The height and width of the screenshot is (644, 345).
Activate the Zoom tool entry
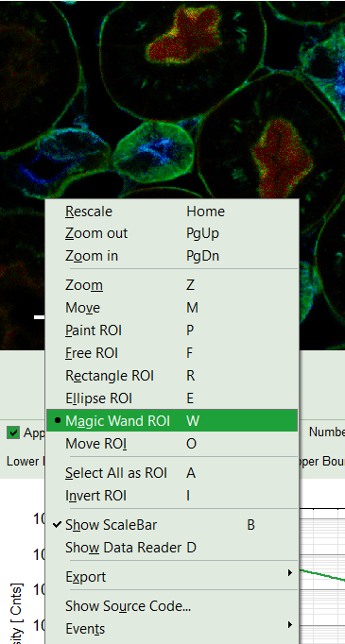(172, 285)
